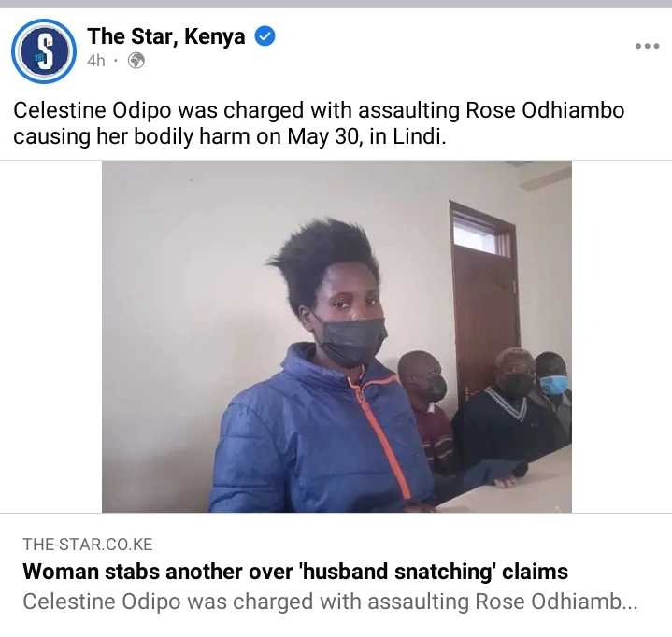
Task: Open the three-dot post options menu
Action: (647, 46)
